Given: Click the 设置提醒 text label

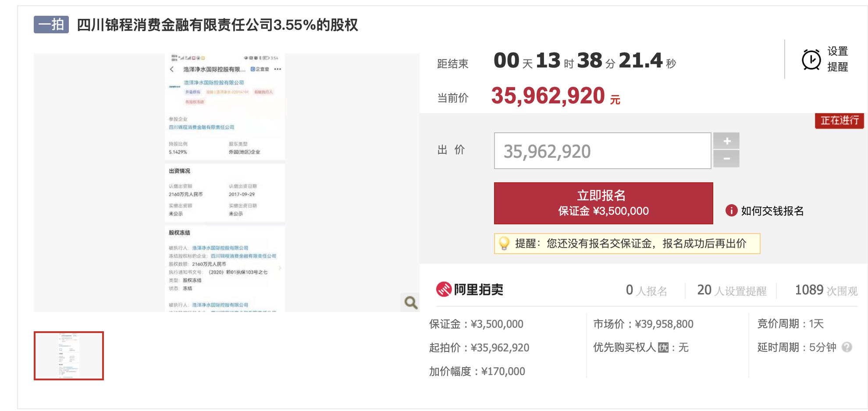Looking at the screenshot, I should 837,59.
